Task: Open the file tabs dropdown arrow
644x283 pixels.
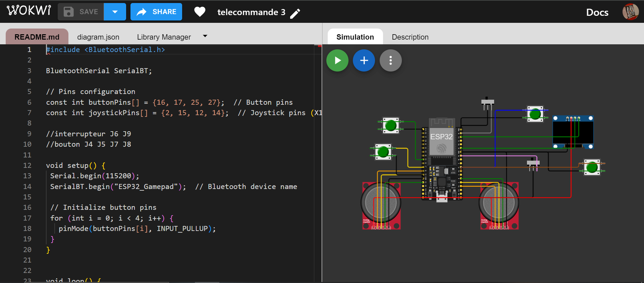Action: coord(205,36)
